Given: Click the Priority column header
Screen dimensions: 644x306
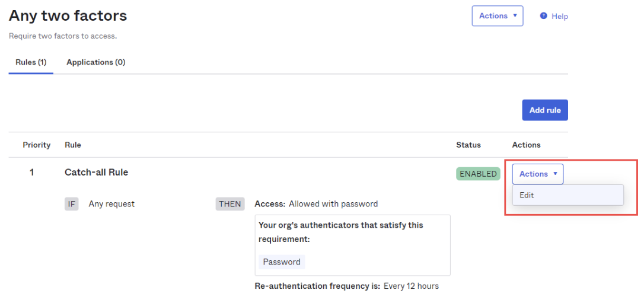Looking at the screenshot, I should click(37, 145).
